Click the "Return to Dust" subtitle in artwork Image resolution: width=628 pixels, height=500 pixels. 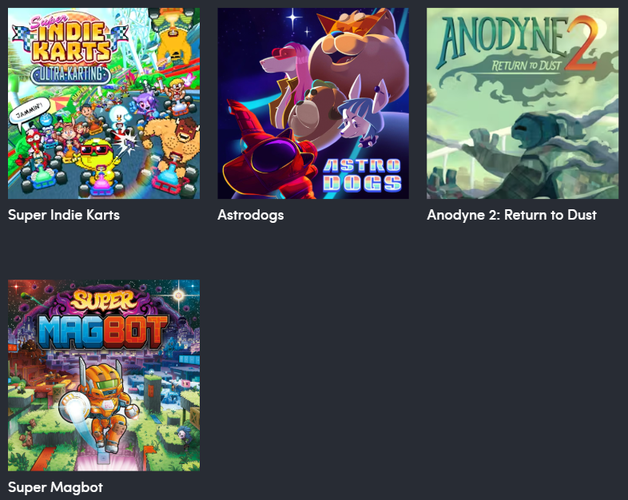pyautogui.click(x=526, y=65)
